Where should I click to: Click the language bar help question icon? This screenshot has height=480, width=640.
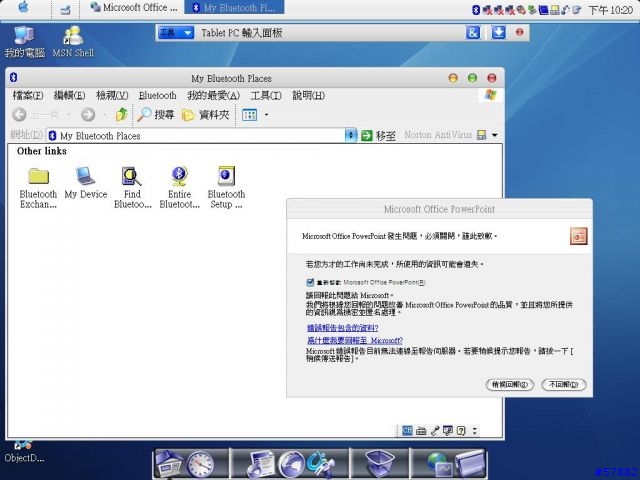pos(461,431)
